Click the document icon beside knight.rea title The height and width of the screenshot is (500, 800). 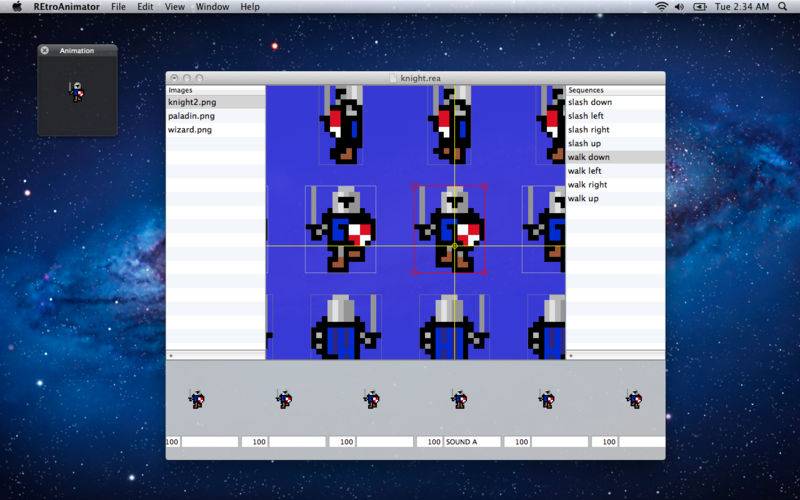pyautogui.click(x=392, y=78)
